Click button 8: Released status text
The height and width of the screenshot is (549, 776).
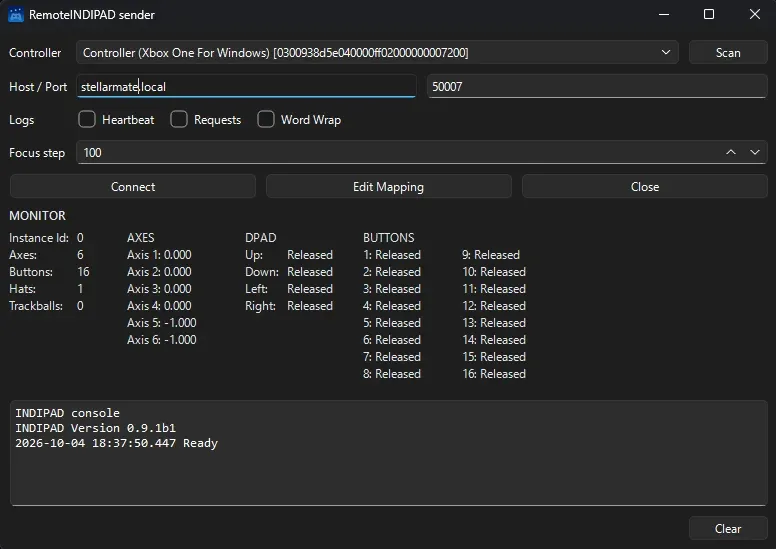click(x=391, y=374)
